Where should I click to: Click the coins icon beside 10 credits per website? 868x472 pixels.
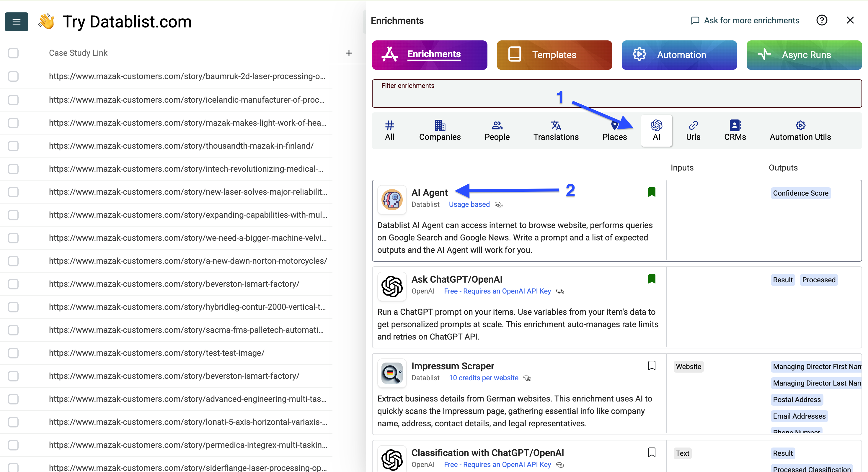527,378
